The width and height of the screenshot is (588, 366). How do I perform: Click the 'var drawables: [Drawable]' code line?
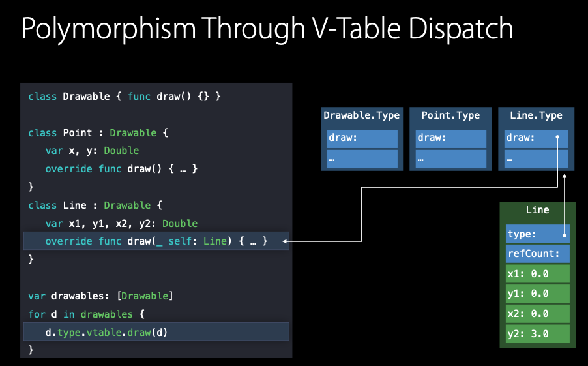coord(101,296)
